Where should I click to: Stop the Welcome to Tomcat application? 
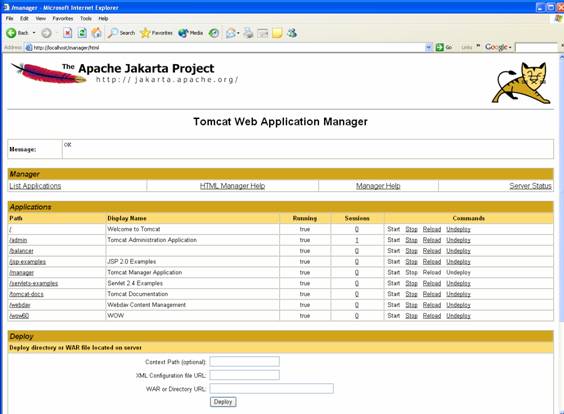411,229
